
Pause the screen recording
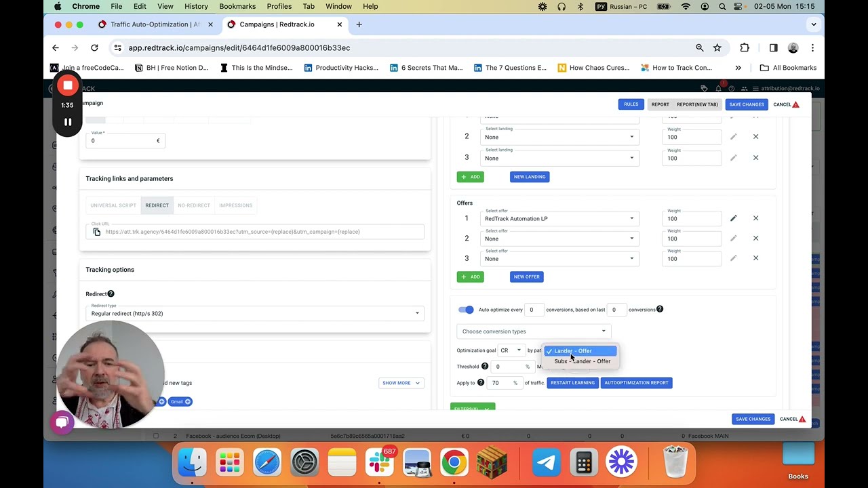pos(68,122)
